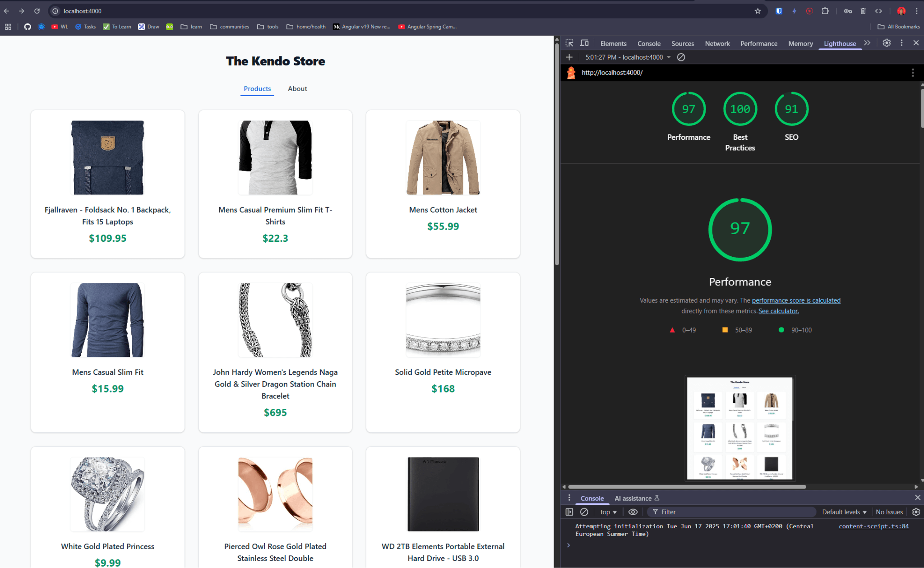Click the browser forward arrow

(x=22, y=11)
